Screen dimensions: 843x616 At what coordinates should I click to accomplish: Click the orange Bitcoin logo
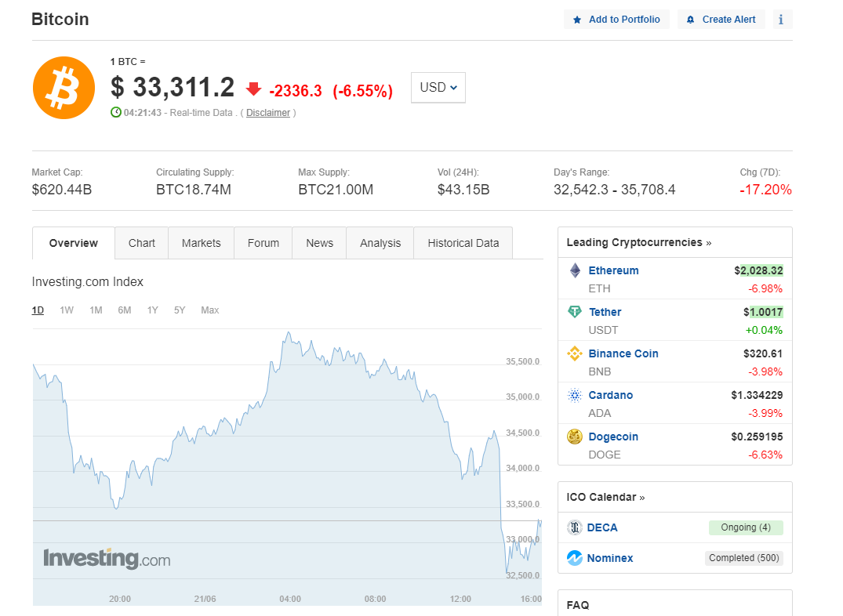pos(64,88)
